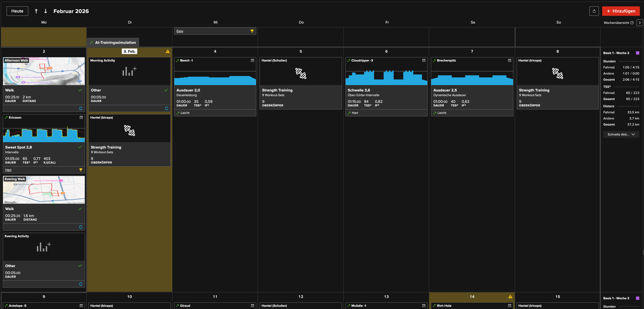Image resolution: width=644 pixels, height=309 pixels.
Task: Open the Februar 2026 month selector
Action: [71, 11]
